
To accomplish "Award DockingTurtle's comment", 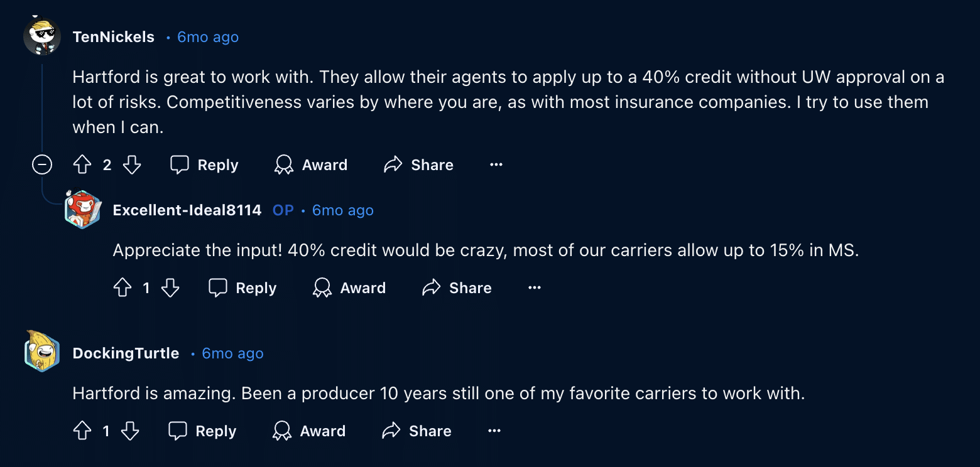I will [309, 431].
